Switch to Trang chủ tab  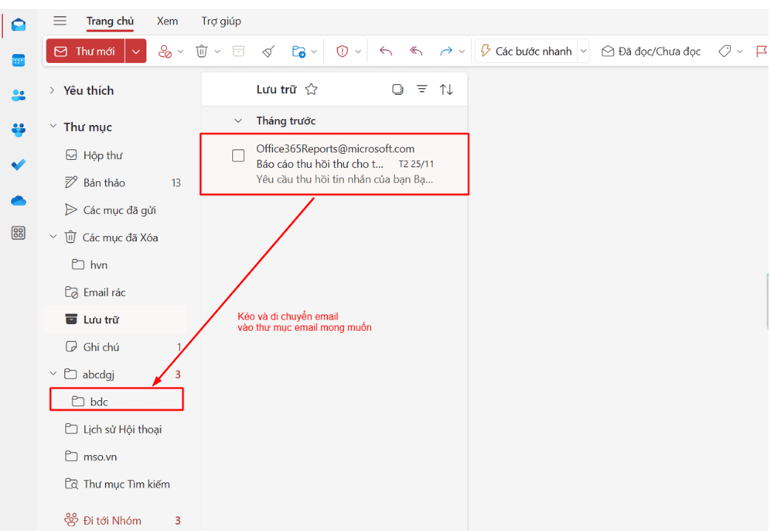(110, 21)
